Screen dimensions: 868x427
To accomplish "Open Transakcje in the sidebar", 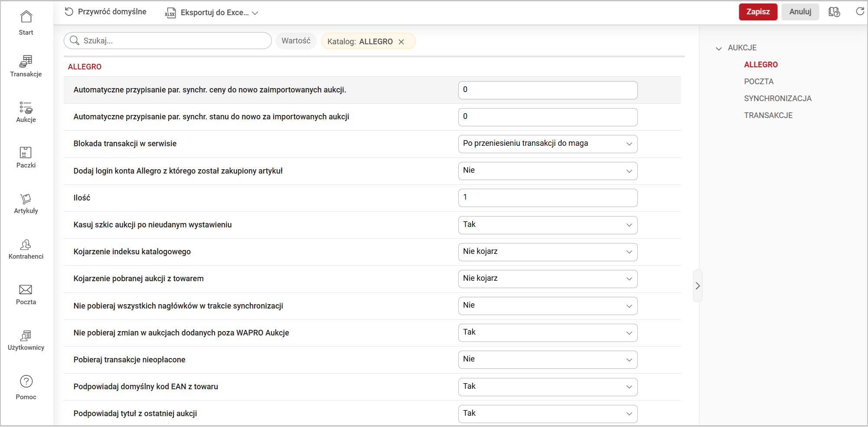I will point(26,66).
